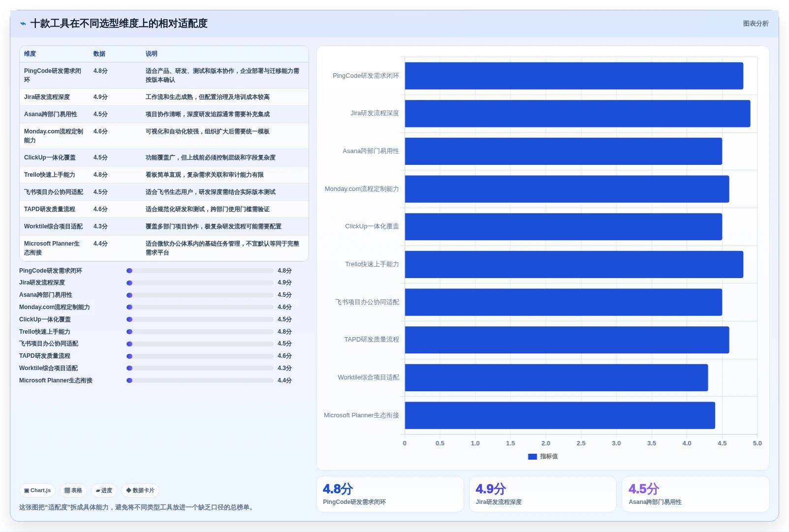Viewport: 789px width, 532px height.
Task: Click table cell ClickUp一体化覆盖
Action: [x=50, y=158]
